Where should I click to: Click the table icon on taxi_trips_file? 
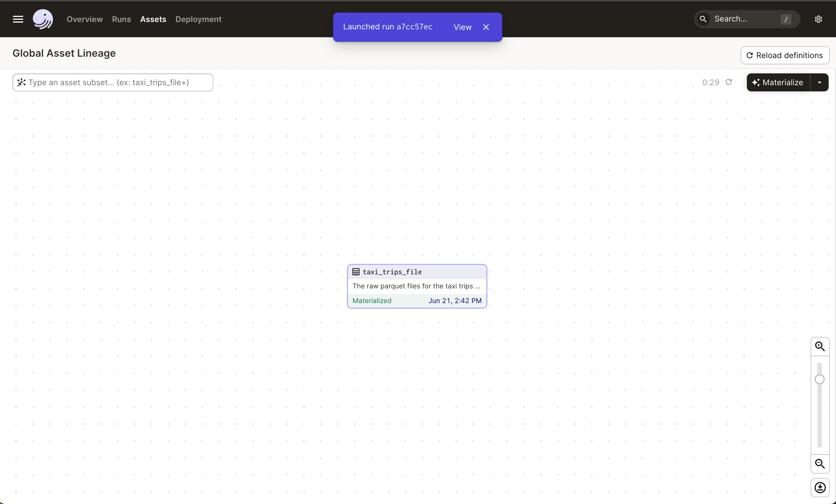point(356,272)
